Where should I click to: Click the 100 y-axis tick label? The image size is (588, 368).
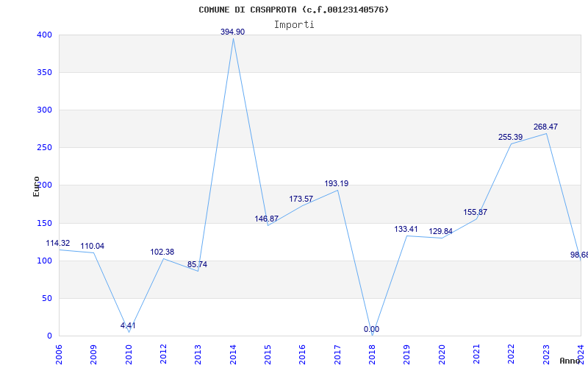tap(44, 261)
